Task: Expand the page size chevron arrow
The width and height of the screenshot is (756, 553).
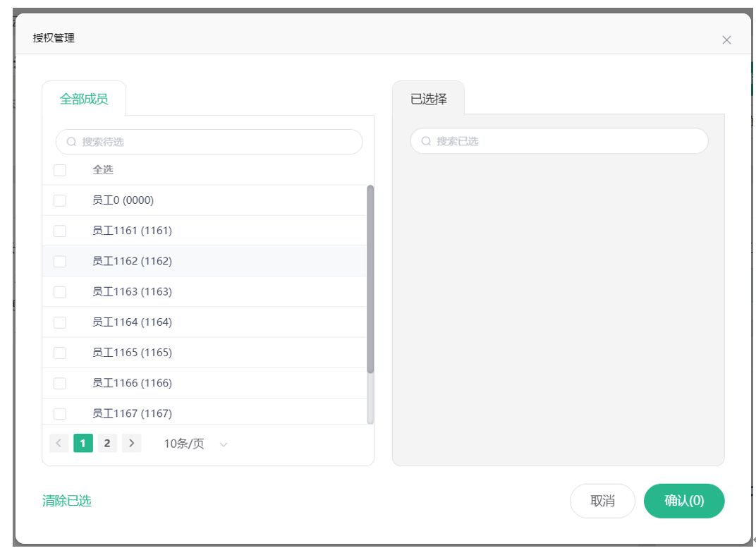Action: [x=224, y=444]
